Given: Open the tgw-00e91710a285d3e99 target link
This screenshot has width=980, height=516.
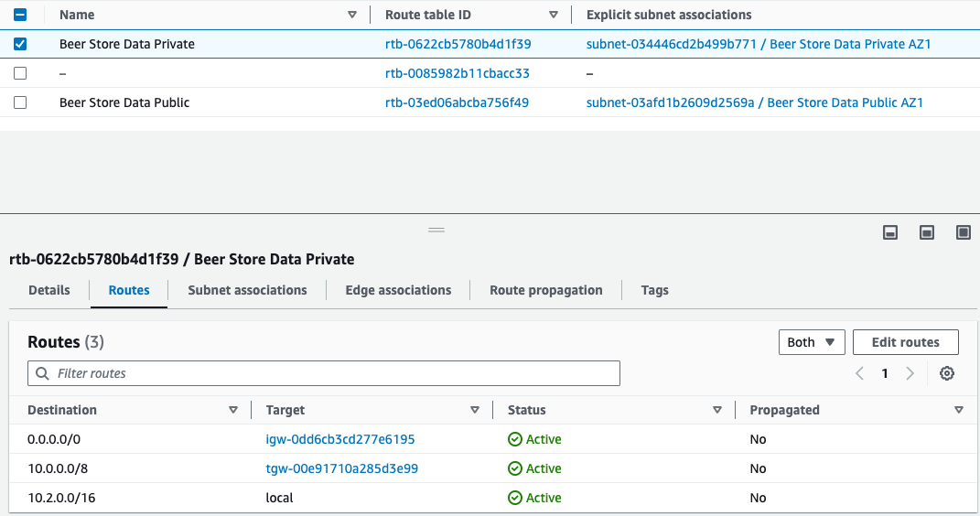Looking at the screenshot, I should click(x=342, y=468).
